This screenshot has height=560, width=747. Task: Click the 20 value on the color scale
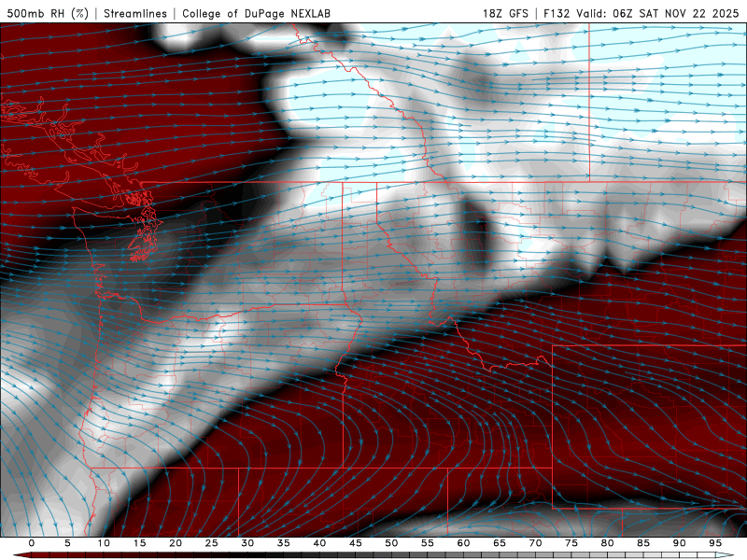point(176,543)
